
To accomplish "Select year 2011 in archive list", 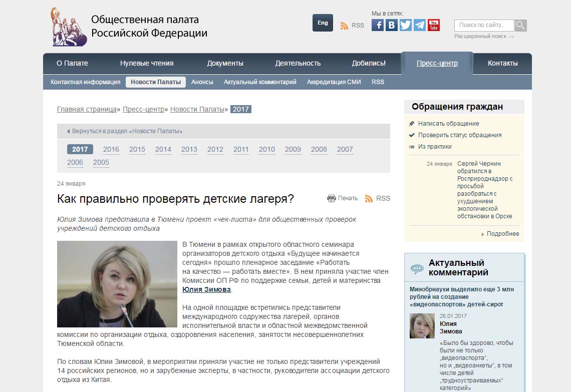I will 241,149.
